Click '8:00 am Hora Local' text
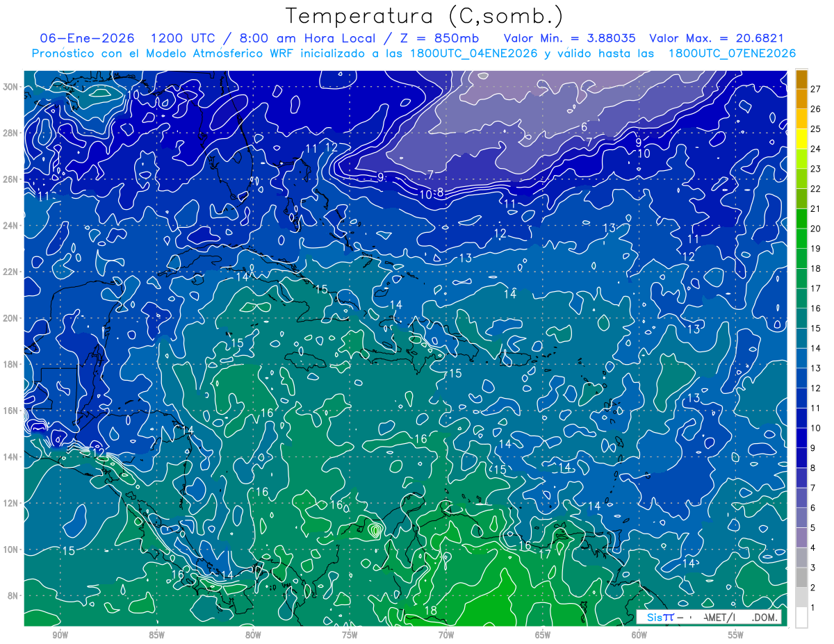Screen dimensions: 834x644 pyautogui.click(x=308, y=38)
